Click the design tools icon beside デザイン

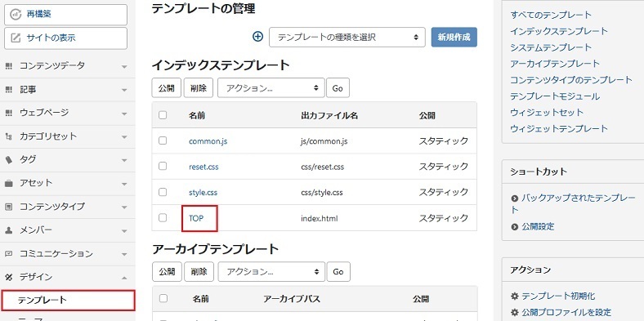point(9,277)
